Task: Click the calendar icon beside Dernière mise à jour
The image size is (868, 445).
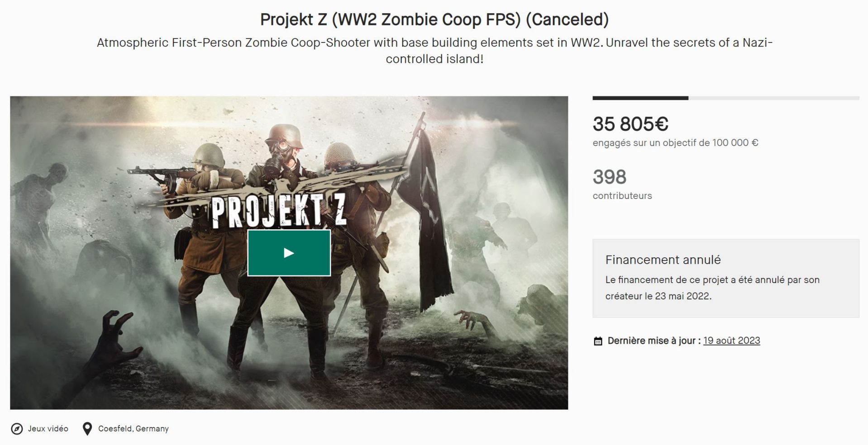Action: 598,341
